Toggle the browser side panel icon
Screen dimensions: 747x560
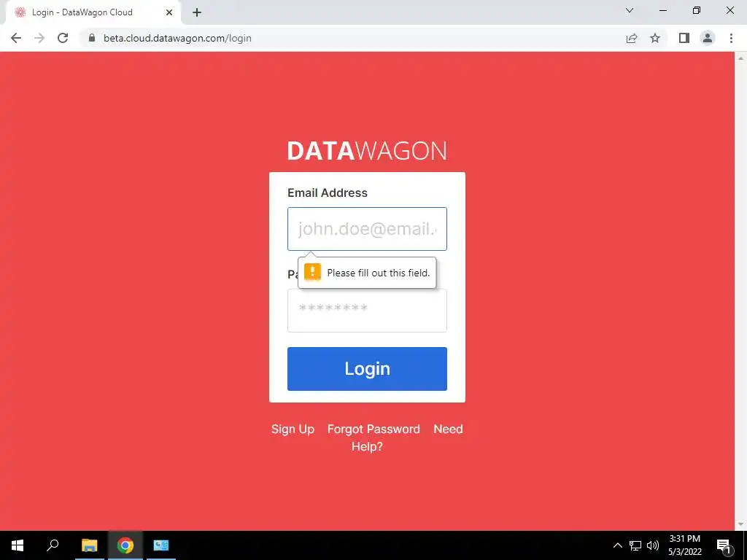coord(684,38)
